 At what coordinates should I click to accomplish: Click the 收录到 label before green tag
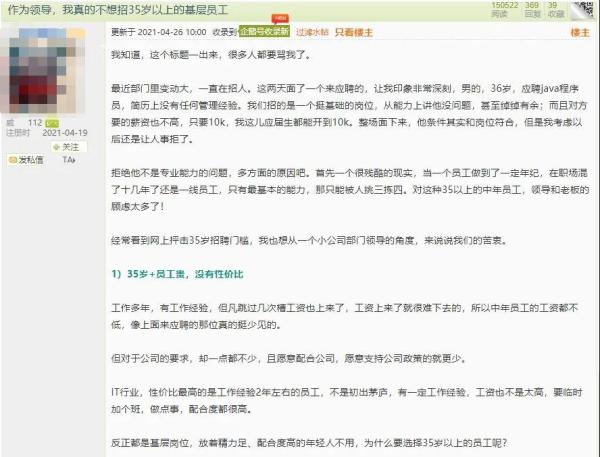225,32
